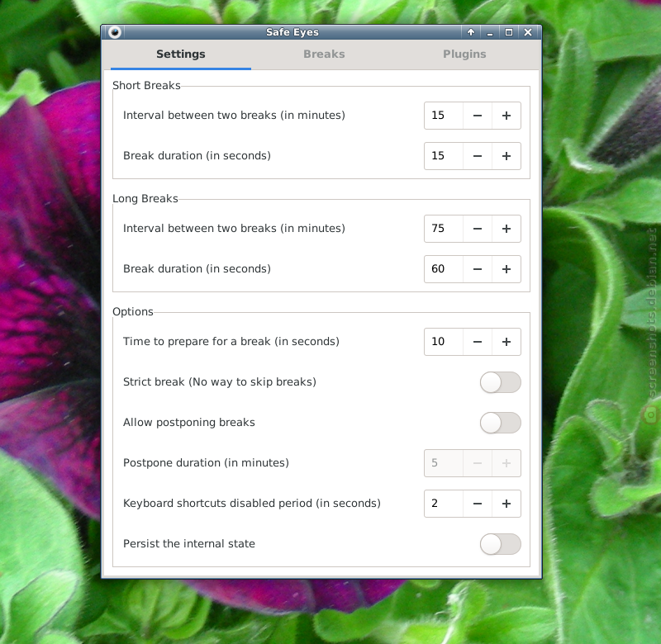Click the "Long Breaks" section heading
Viewport: 661px width, 644px height.
pos(145,198)
